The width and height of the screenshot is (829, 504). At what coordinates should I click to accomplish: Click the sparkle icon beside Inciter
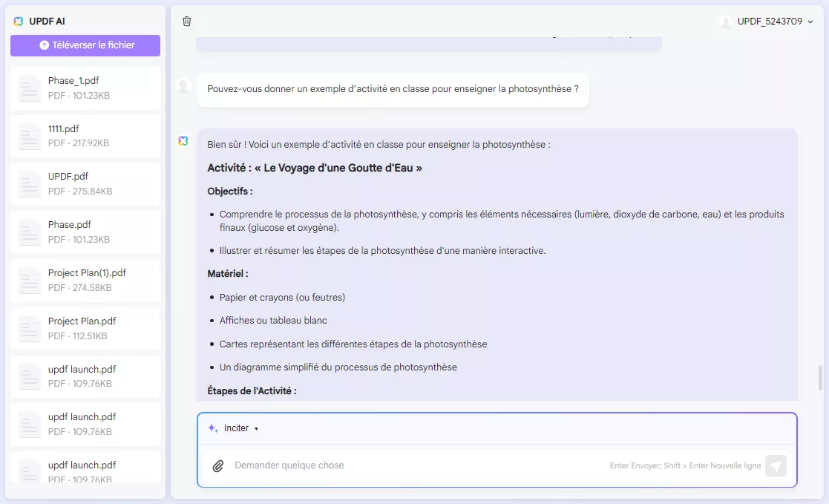coord(212,428)
